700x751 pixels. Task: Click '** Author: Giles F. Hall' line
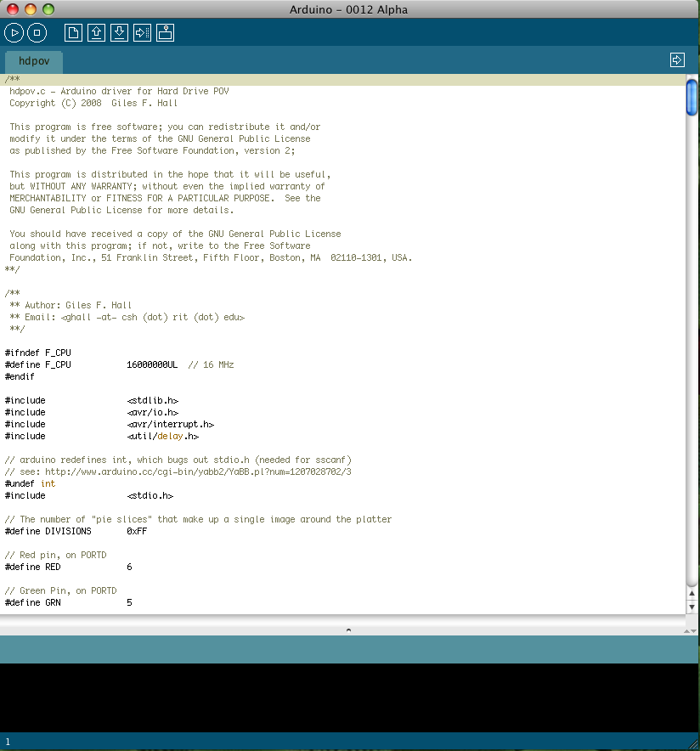pyautogui.click(x=71, y=305)
